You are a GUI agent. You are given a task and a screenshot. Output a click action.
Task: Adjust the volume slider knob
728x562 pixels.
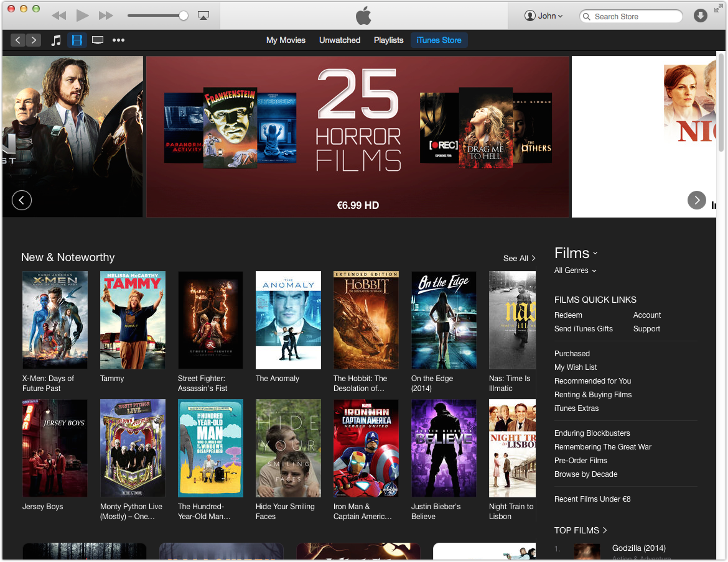point(184,16)
